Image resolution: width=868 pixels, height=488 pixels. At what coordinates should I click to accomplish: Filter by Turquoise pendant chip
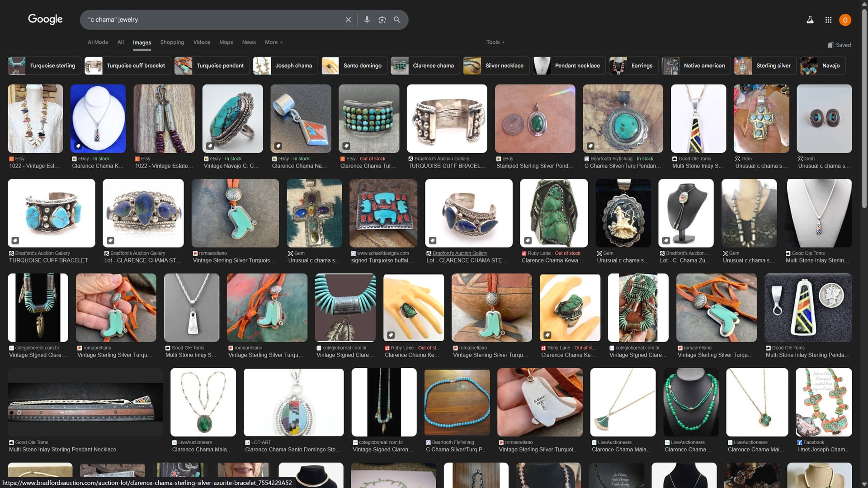coord(212,66)
